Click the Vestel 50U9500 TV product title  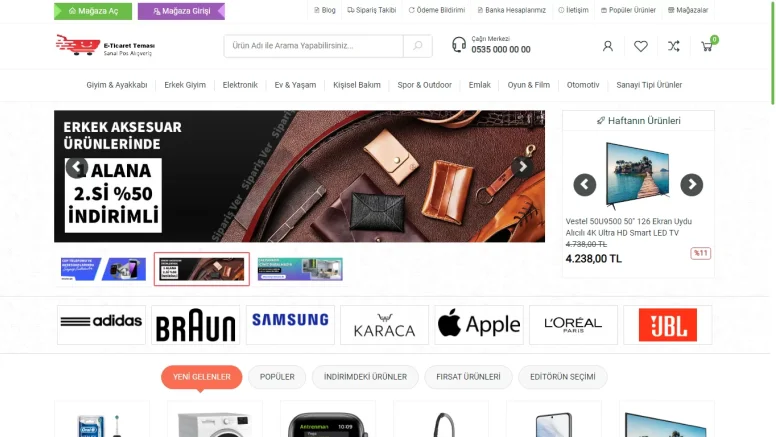click(629, 227)
